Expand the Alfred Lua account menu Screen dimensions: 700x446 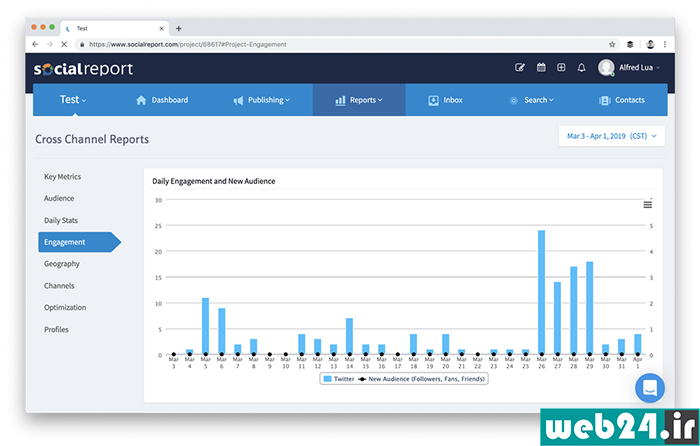629,67
